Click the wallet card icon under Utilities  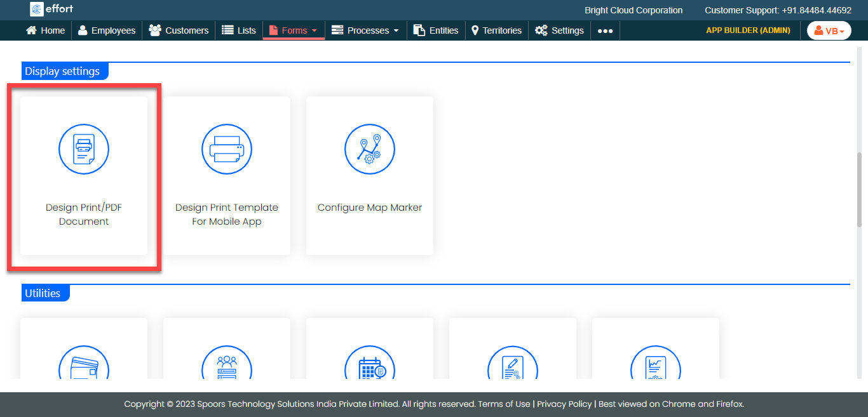point(84,365)
